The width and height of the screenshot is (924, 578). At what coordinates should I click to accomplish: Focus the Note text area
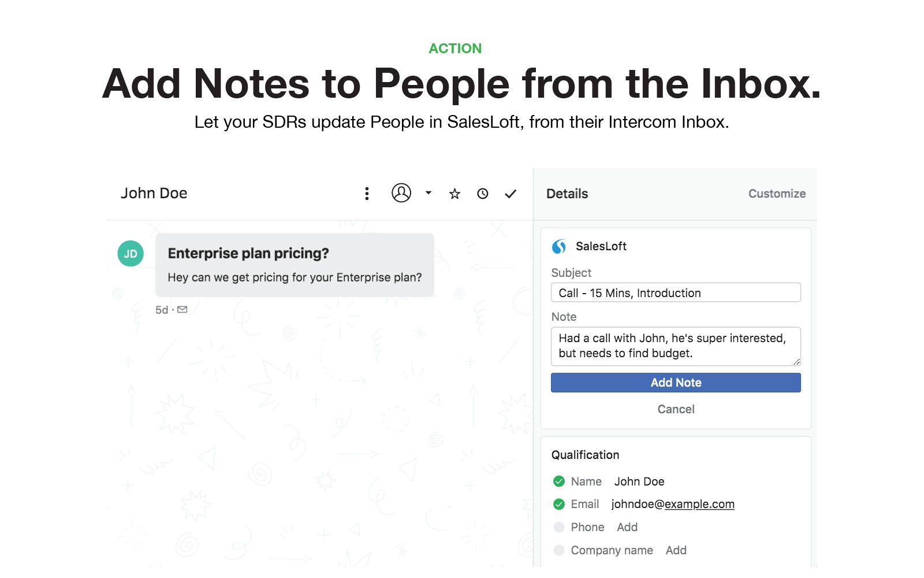coord(676,346)
